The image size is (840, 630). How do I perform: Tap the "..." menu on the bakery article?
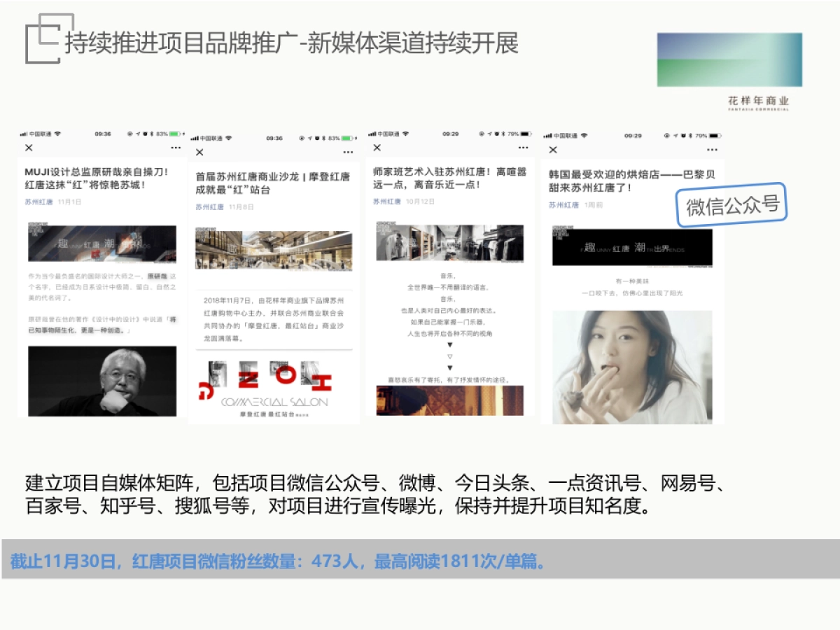coord(711,149)
